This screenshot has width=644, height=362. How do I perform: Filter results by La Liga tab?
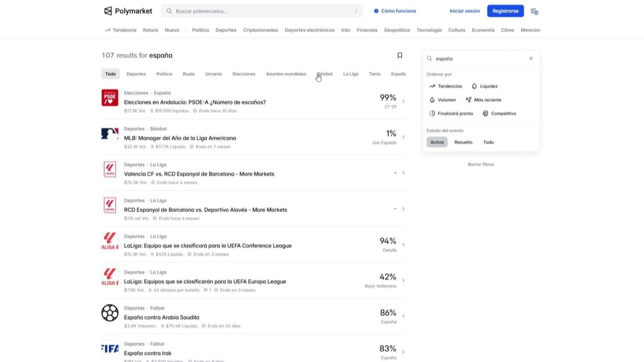pyautogui.click(x=351, y=74)
